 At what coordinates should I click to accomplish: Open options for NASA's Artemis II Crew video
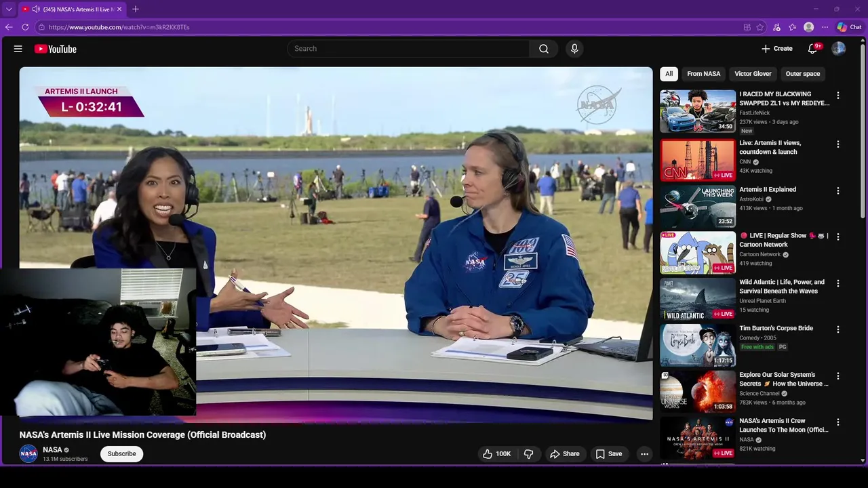click(x=837, y=422)
